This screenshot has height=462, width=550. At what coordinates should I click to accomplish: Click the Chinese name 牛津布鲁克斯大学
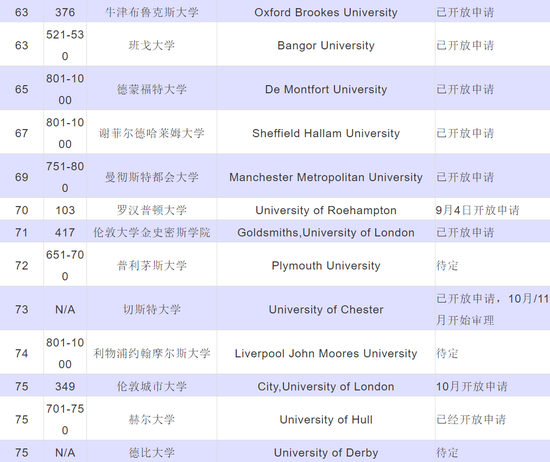(152, 12)
